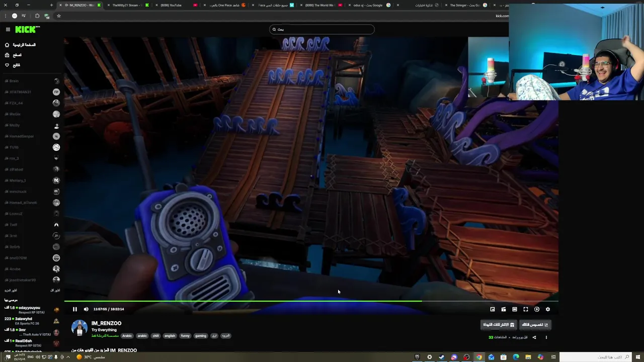
Task: Open the three-dot more options menu
Action: point(546,337)
